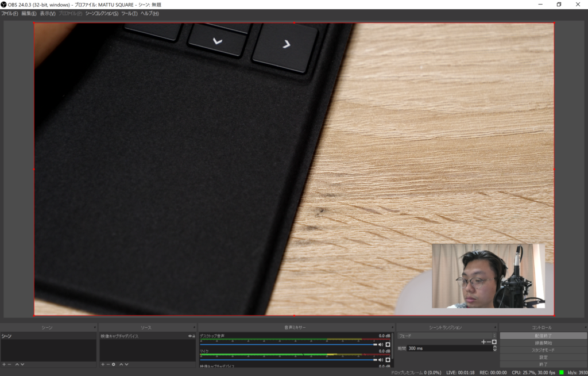Screen dimensions: 588x376
Task: Open source properties gear icon
Action: pos(114,365)
